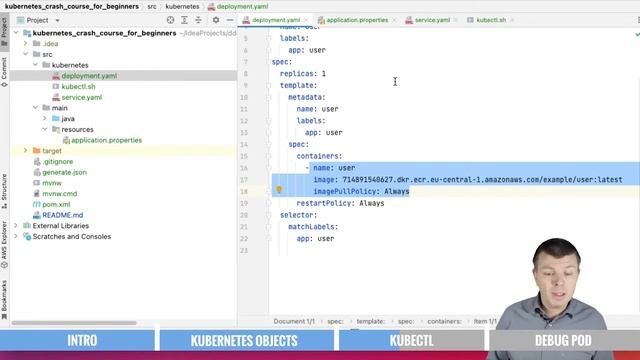Click the Select Opened File target icon
This screenshot has width=640, height=360.
pos(170,20)
